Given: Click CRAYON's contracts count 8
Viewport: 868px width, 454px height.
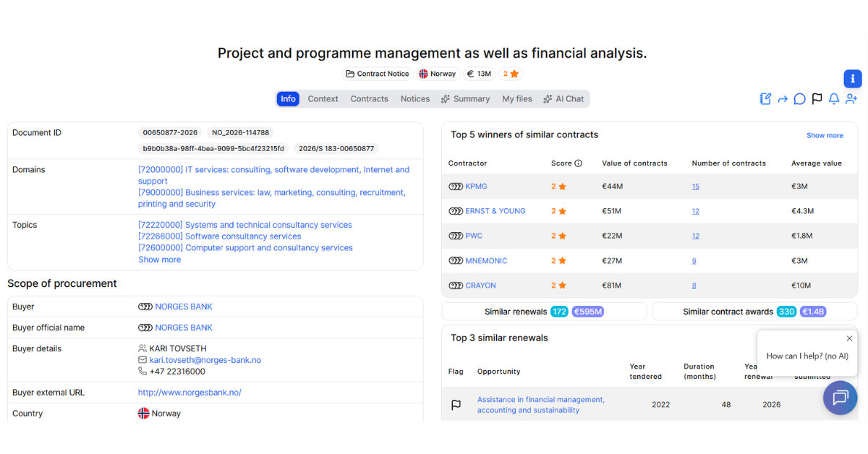Looking at the screenshot, I should (x=694, y=286).
